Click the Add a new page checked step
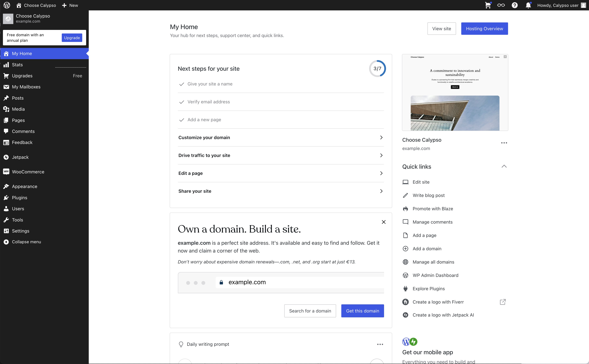 click(204, 120)
